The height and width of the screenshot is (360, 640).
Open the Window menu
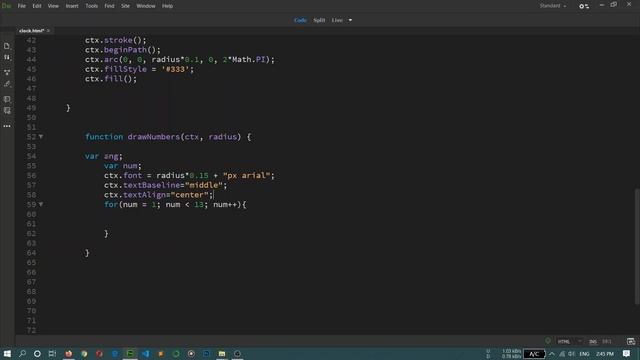(x=146, y=6)
